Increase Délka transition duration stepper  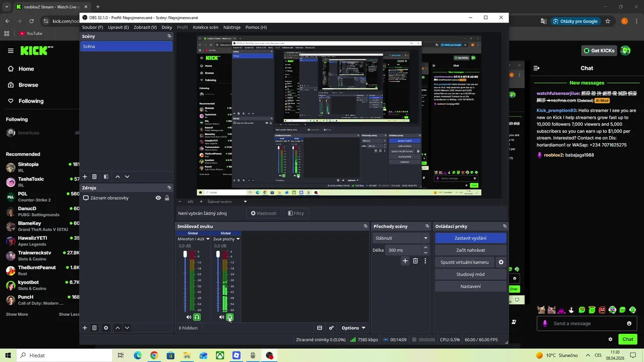point(426,247)
